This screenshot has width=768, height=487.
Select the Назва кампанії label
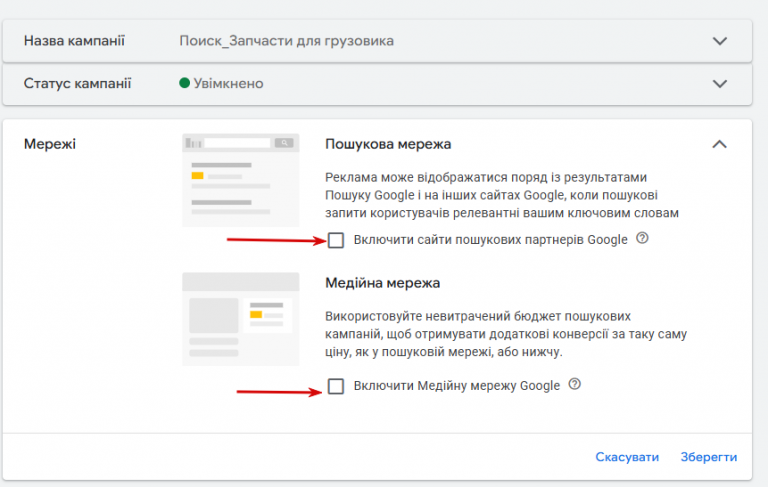tap(75, 41)
